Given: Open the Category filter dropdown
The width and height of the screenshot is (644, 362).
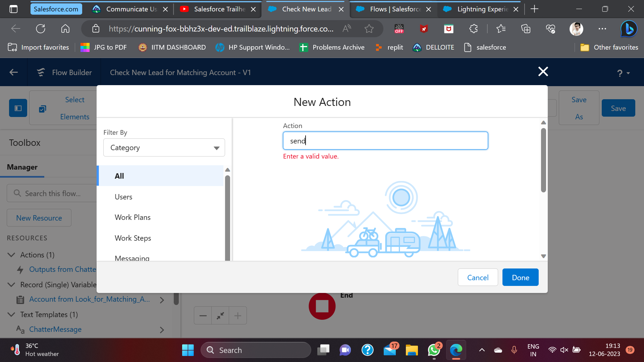Looking at the screenshot, I should 164,148.
